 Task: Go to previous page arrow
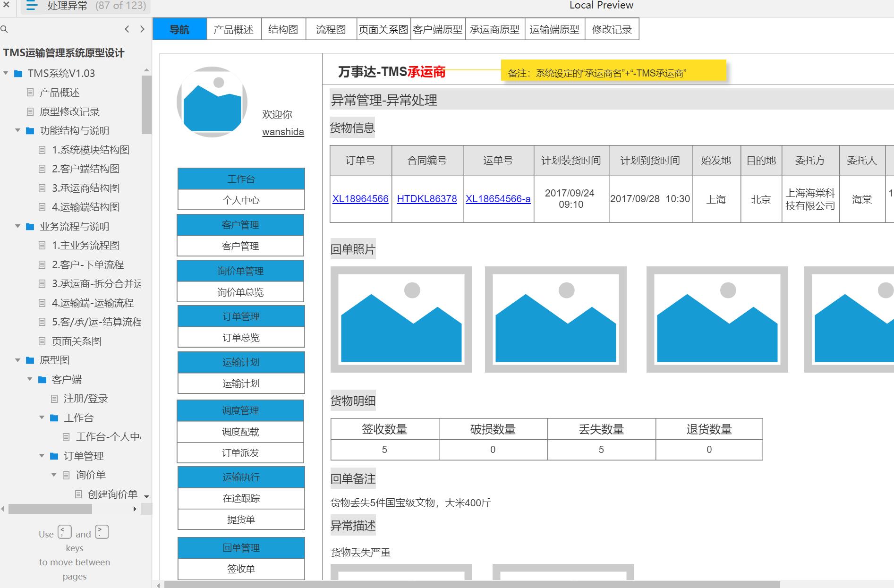(x=127, y=29)
